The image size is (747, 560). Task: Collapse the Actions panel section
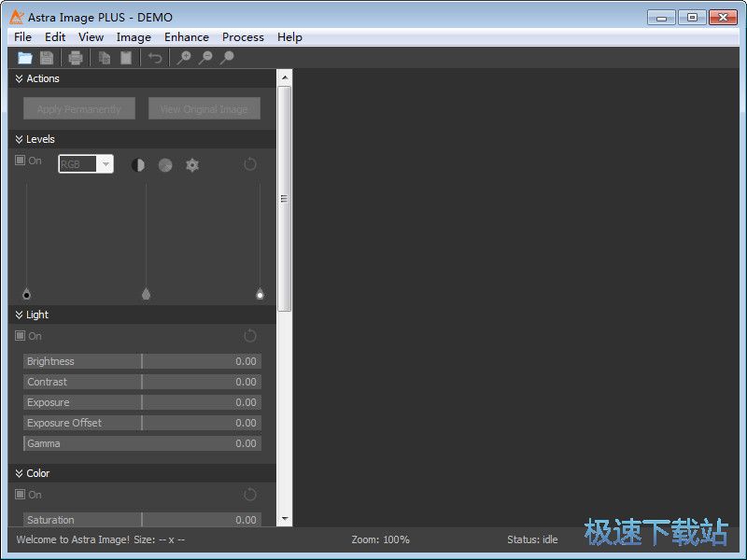tap(19, 79)
